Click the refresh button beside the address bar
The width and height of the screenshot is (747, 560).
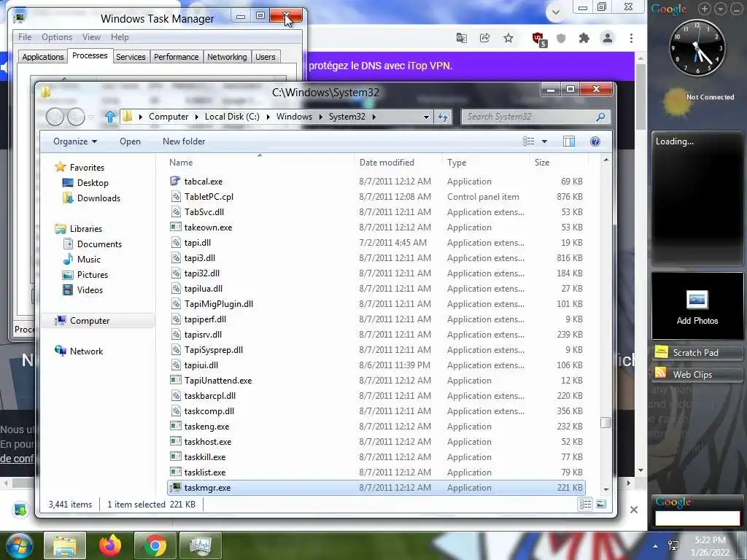(443, 117)
